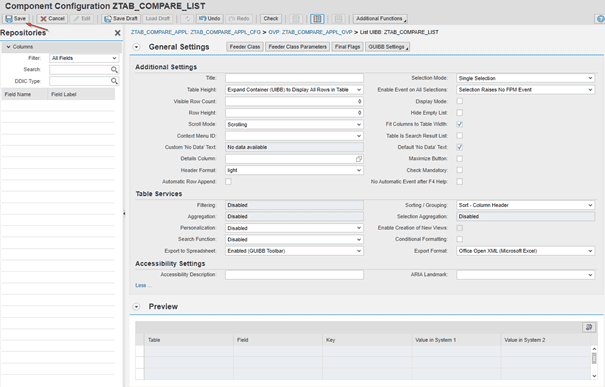
Task: Toggle the Conditional Formatting checkbox
Action: click(460, 239)
